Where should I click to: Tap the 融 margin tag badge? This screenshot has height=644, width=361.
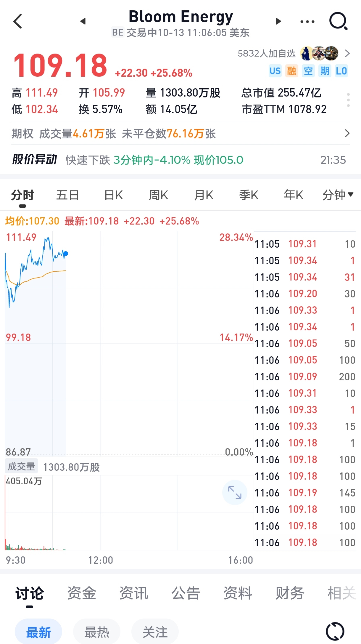291,71
